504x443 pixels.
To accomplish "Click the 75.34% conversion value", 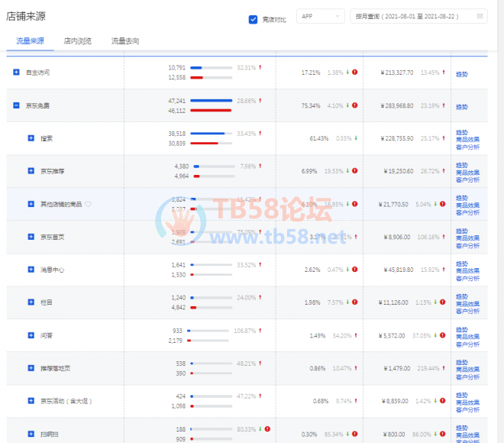I will 311,105.
